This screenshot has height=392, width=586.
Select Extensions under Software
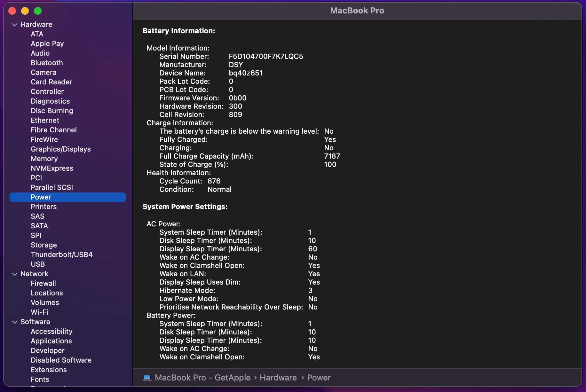(x=49, y=370)
